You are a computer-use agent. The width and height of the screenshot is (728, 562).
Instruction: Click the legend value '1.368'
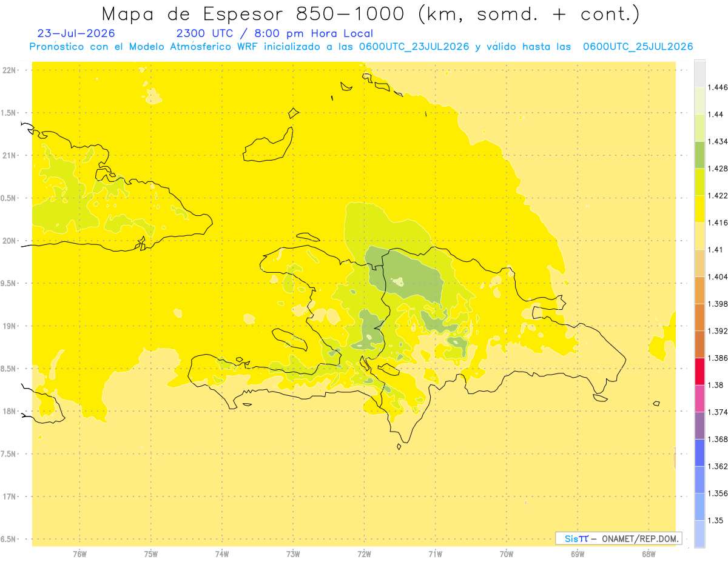718,440
